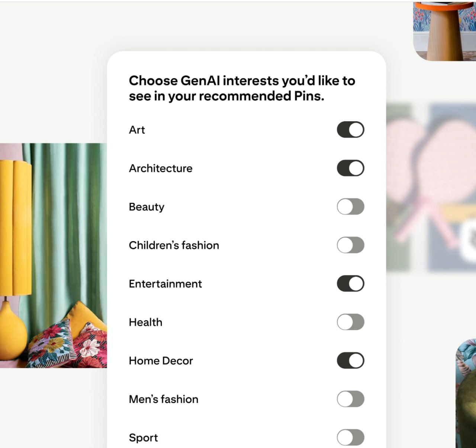Click the 'Choose GenAI interests' heading
The width and height of the screenshot is (476, 448).
click(x=242, y=88)
